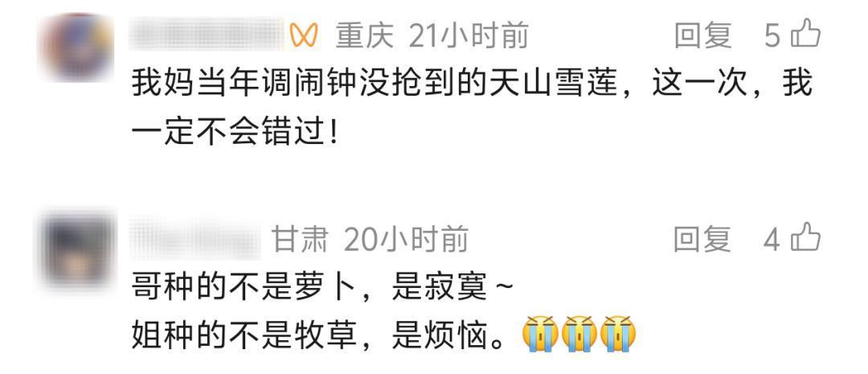Select the comment text mentioning 天山雪莲
Image resolution: width=868 pixels, height=374 pixels.
tap(473, 108)
